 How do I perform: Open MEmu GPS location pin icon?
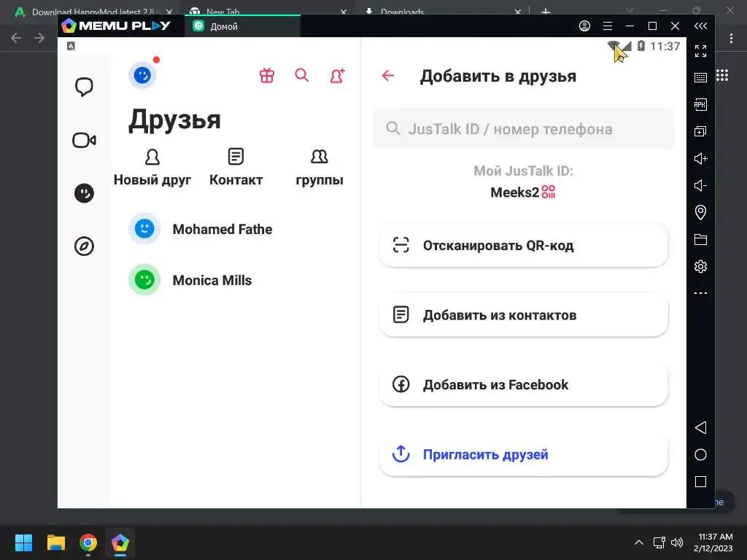pyautogui.click(x=700, y=212)
